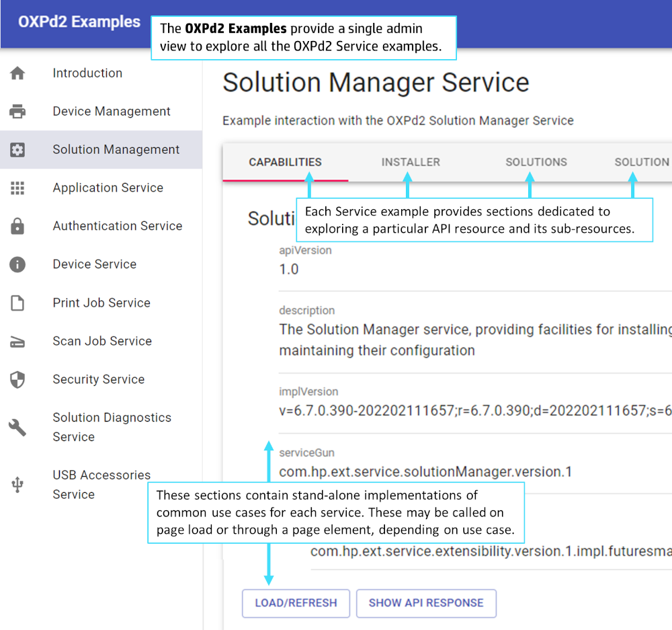Click the wrench icon for Solution Diagnostics Service
Image resolution: width=672 pixels, height=630 pixels.
[x=17, y=427]
